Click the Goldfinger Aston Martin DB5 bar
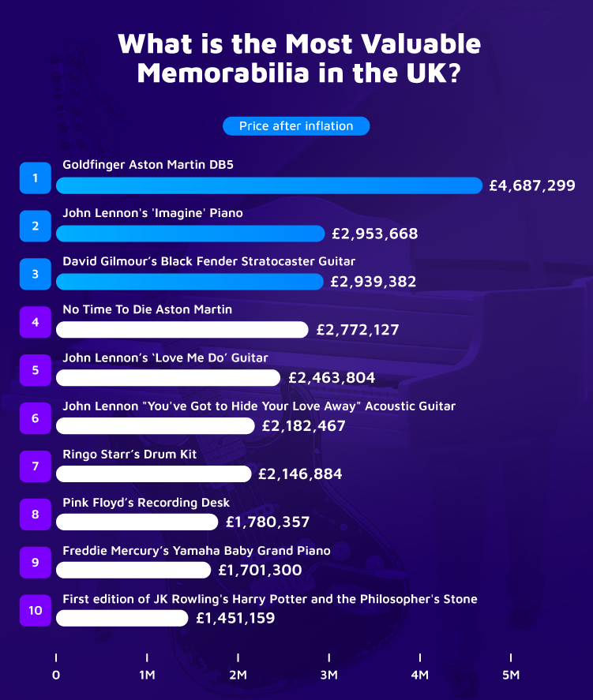The image size is (593, 700). point(269,185)
